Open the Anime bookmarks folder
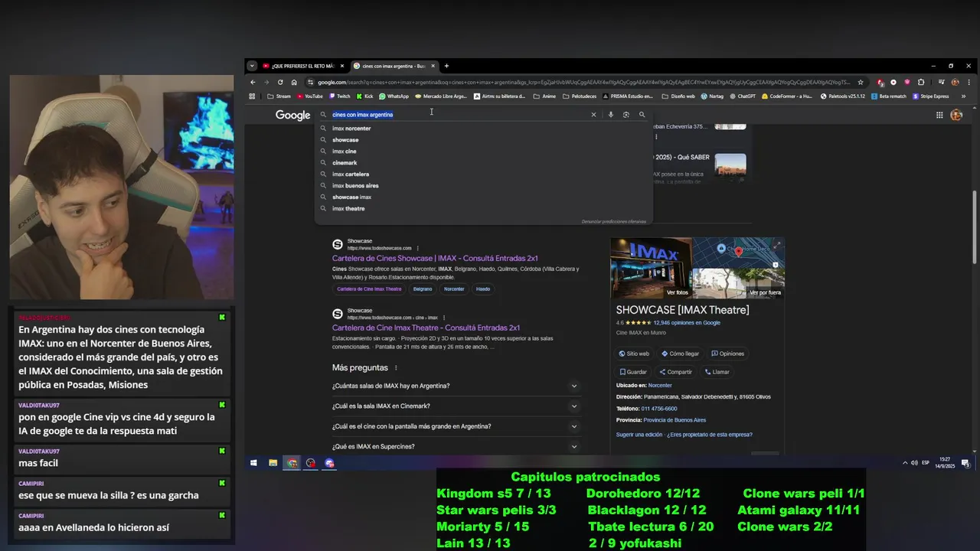 tap(544, 96)
